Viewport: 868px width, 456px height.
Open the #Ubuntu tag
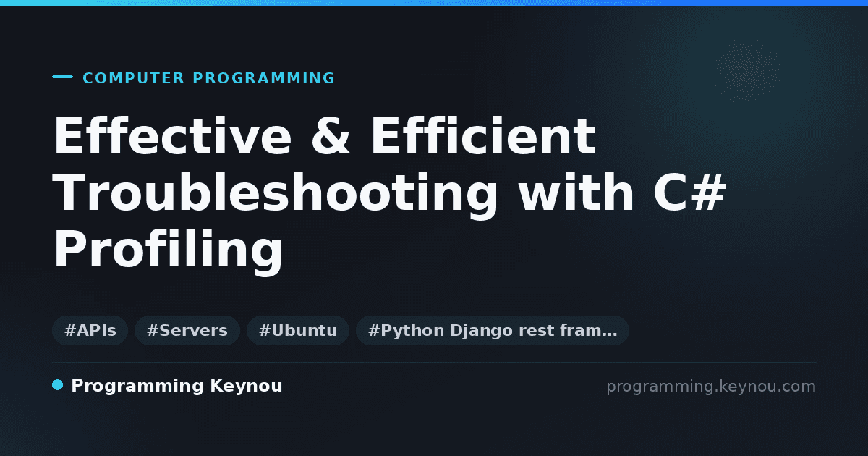298,331
